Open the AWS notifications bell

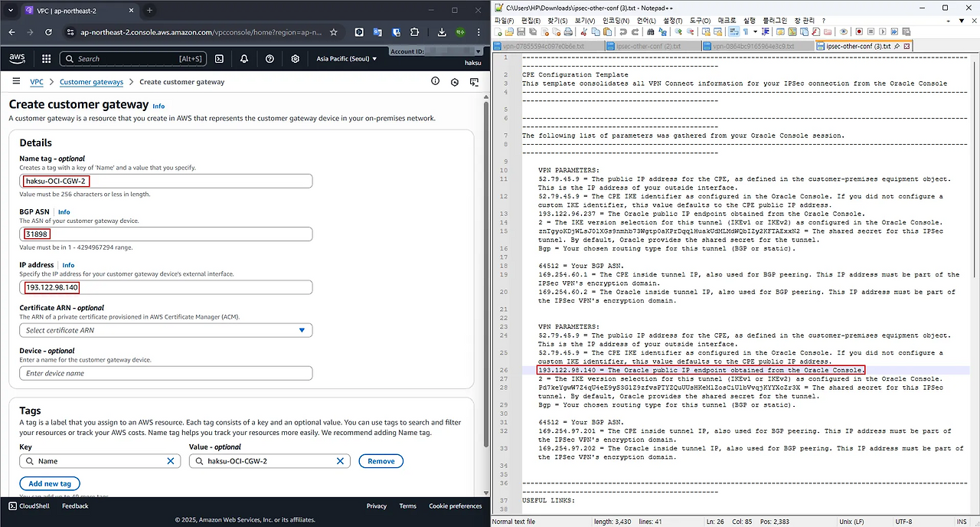pyautogui.click(x=244, y=59)
